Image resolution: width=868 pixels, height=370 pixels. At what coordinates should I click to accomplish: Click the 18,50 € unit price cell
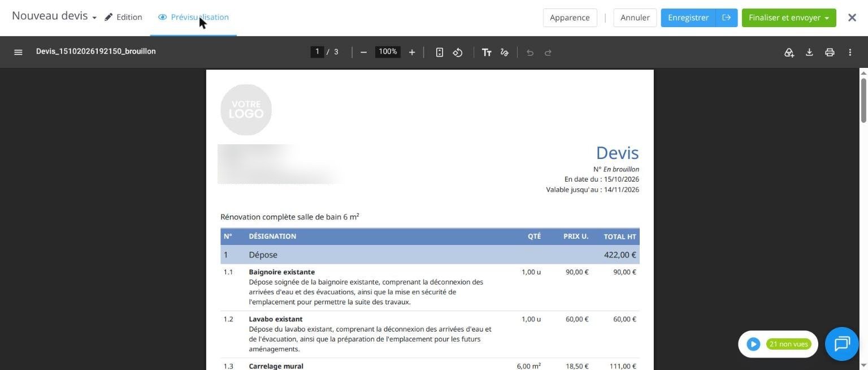(x=577, y=366)
